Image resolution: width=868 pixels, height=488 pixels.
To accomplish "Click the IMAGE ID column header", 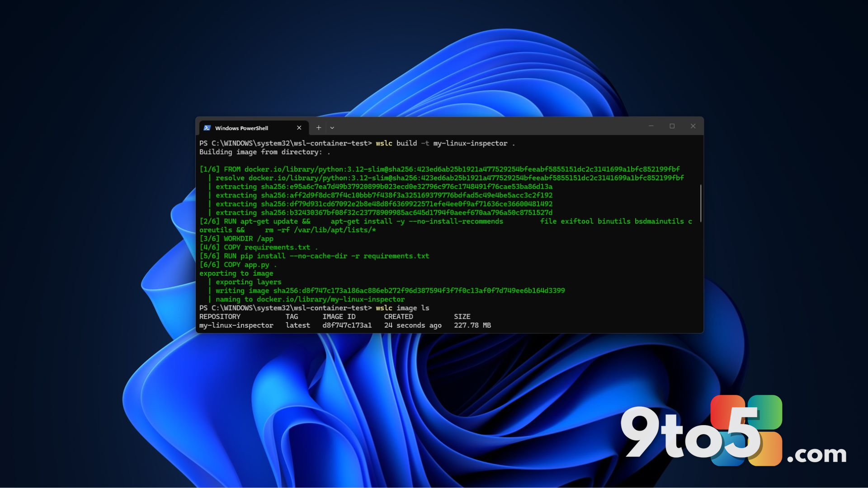I will pyautogui.click(x=339, y=316).
